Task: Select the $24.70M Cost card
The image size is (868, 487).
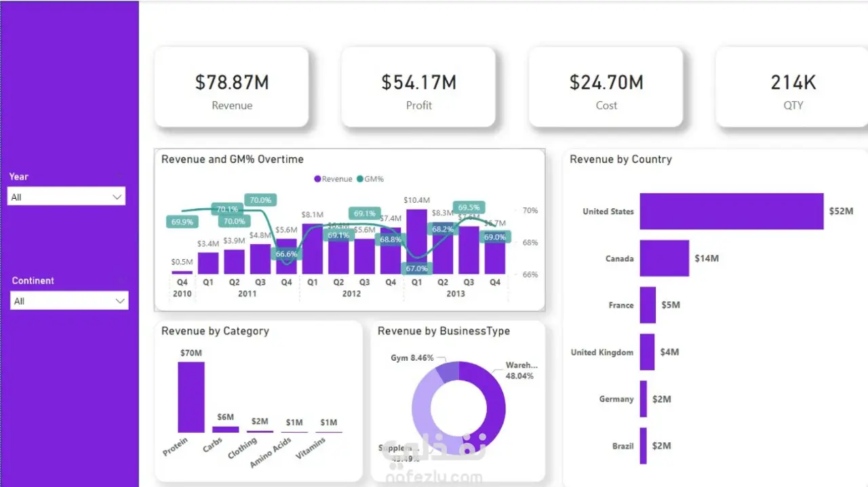Action: (x=606, y=87)
